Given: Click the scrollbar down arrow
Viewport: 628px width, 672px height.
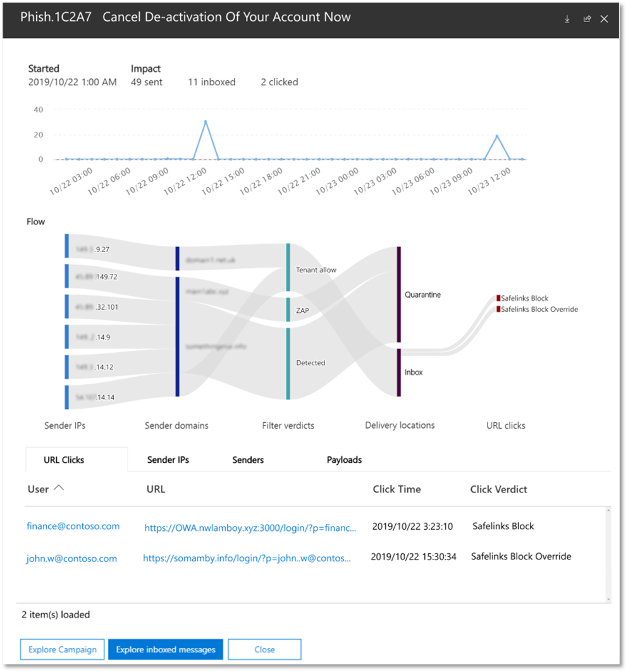Looking at the screenshot, I should coord(608,599).
